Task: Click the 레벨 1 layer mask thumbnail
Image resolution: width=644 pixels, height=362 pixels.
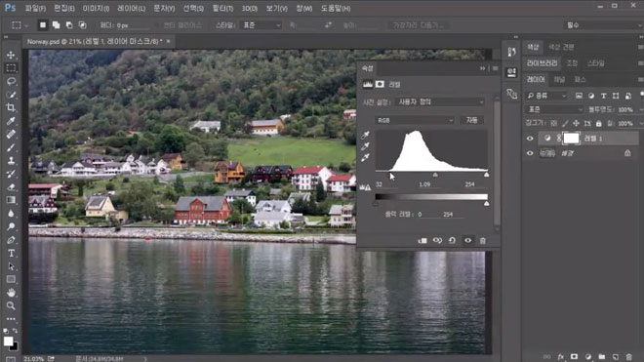Action: pyautogui.click(x=571, y=139)
